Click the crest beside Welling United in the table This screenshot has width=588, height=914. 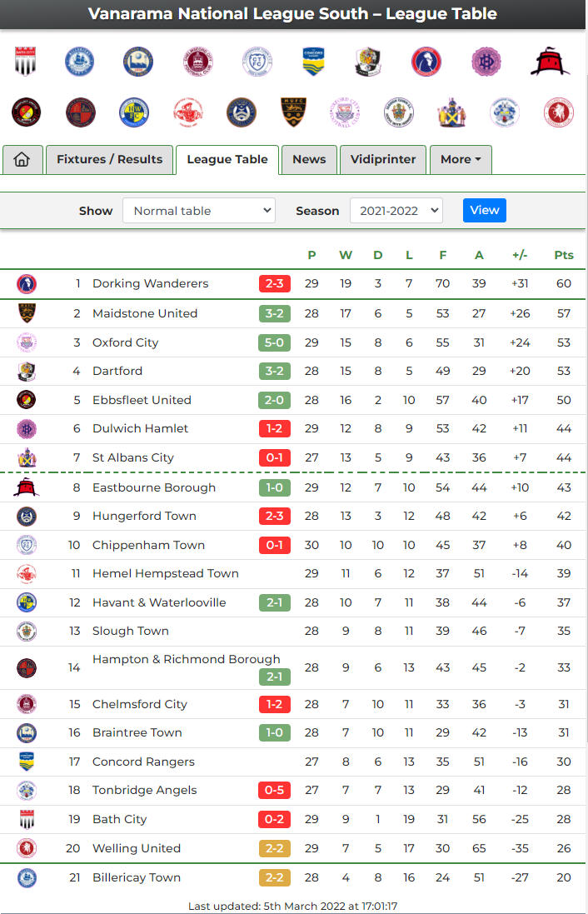27,848
